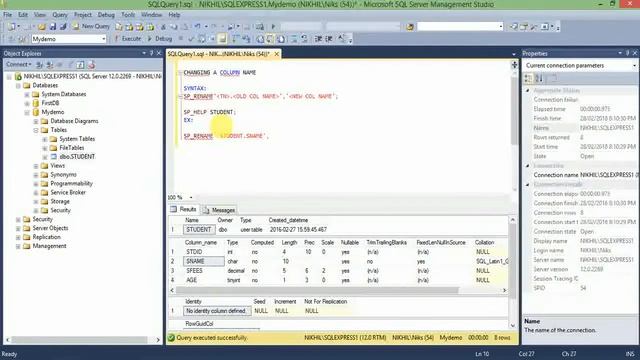Expand the Views folder node
The height and width of the screenshot is (360, 640).
[x=36, y=166]
